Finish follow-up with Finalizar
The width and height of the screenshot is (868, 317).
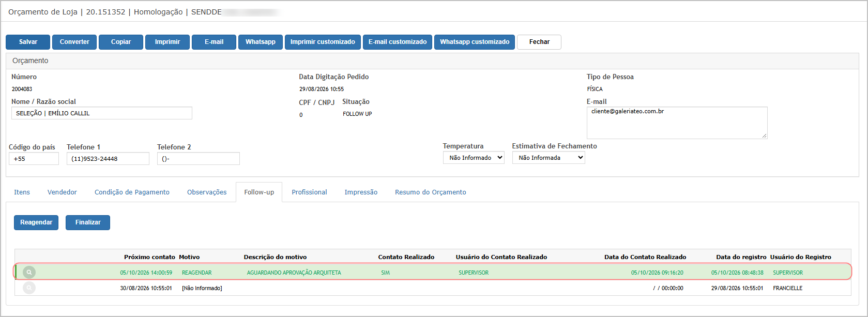(x=88, y=222)
